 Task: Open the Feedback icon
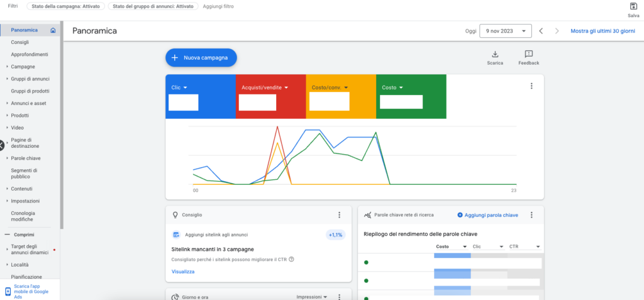point(528,54)
